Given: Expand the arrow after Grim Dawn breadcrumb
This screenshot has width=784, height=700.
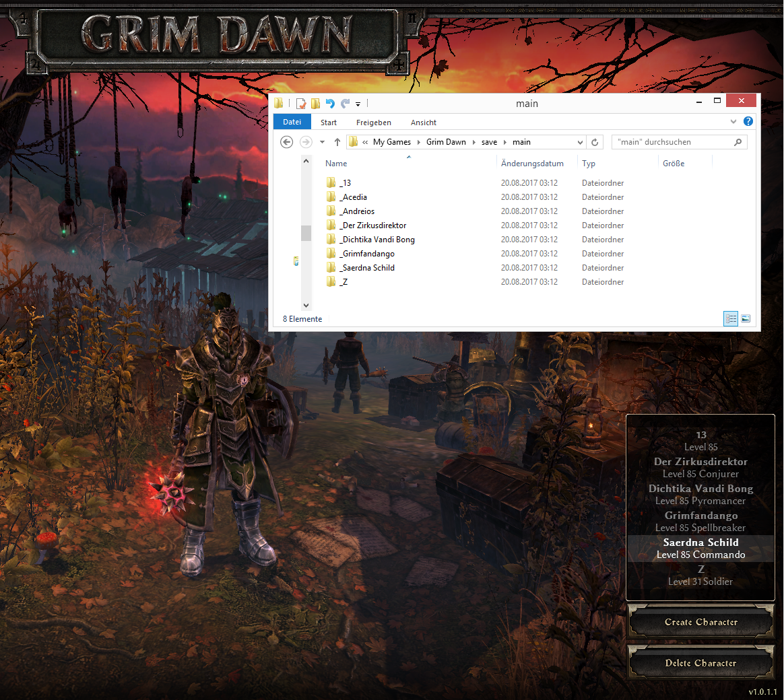Looking at the screenshot, I should (x=473, y=142).
